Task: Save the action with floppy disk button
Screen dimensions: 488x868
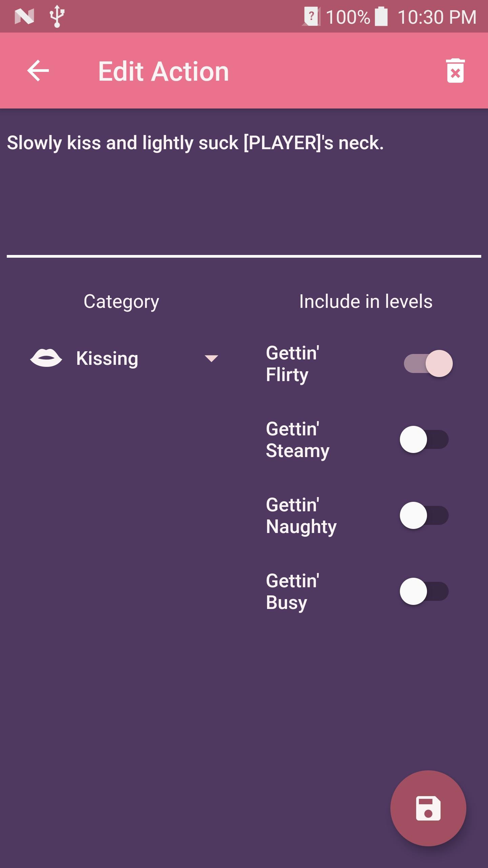Action: point(428,808)
